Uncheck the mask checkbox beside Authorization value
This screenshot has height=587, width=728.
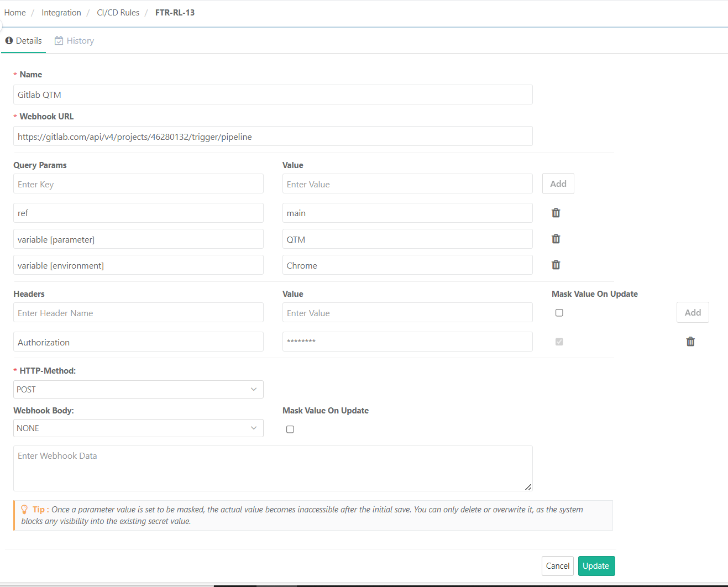point(559,342)
